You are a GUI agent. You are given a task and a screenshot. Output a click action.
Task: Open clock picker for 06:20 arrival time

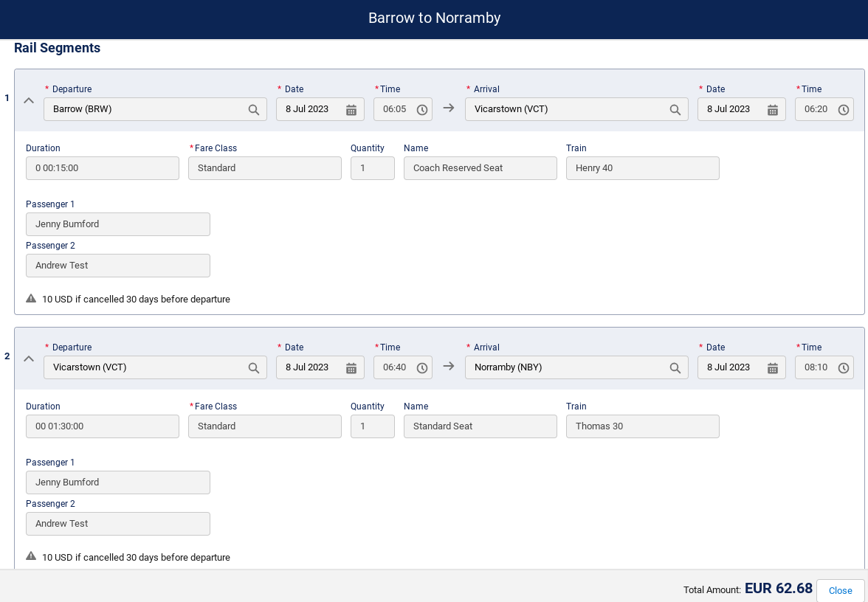[844, 109]
